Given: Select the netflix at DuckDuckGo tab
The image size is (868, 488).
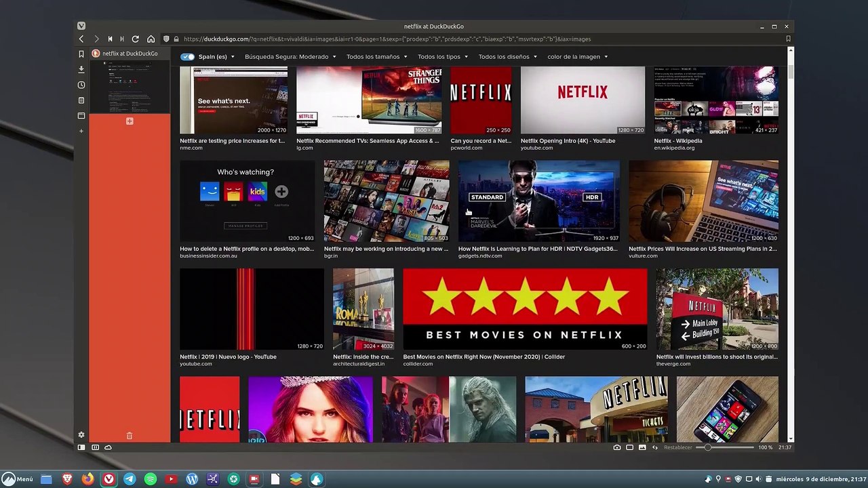Looking at the screenshot, I should 130,54.
